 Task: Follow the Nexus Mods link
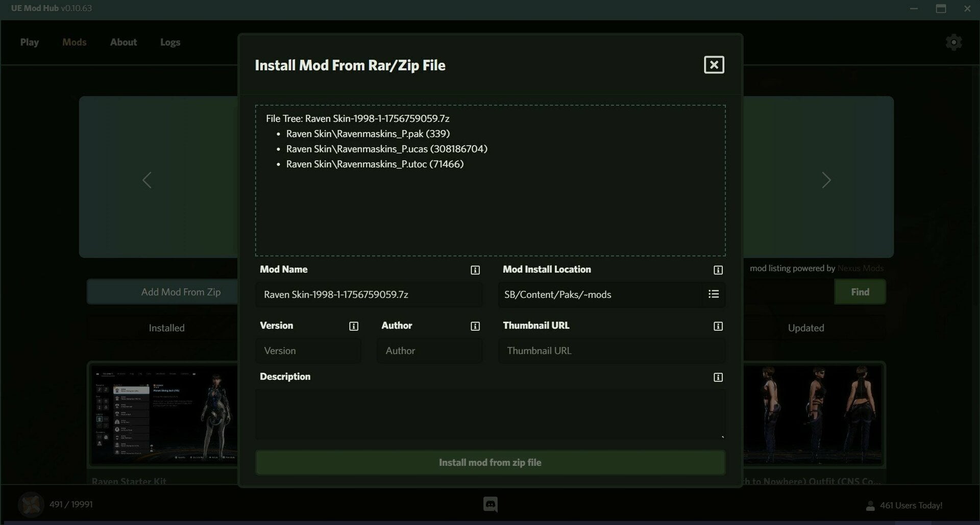tap(861, 268)
